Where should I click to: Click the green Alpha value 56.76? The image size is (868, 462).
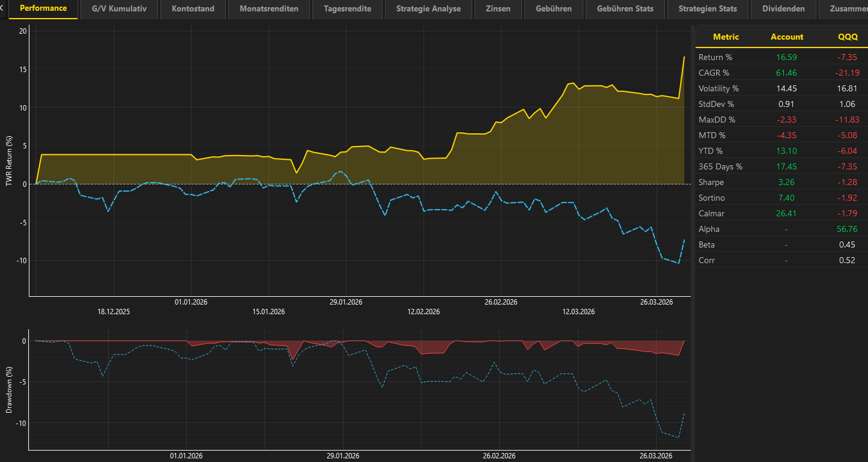coord(847,229)
